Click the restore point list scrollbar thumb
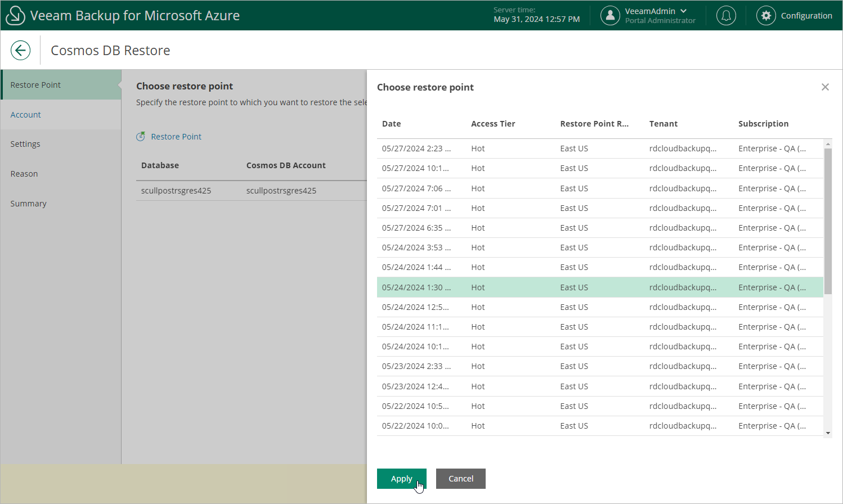Image resolution: width=843 pixels, height=504 pixels. [828, 221]
